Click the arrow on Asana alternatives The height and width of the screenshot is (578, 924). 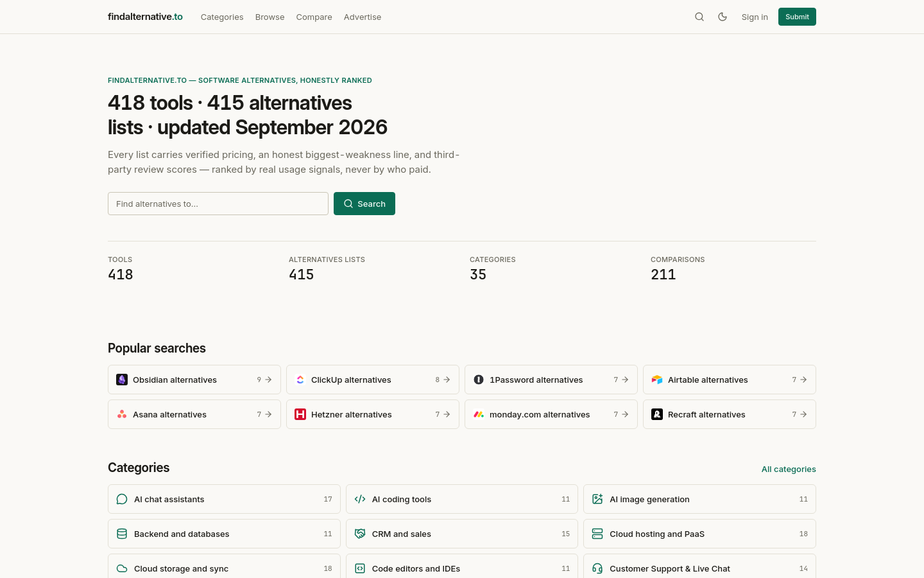[268, 414]
